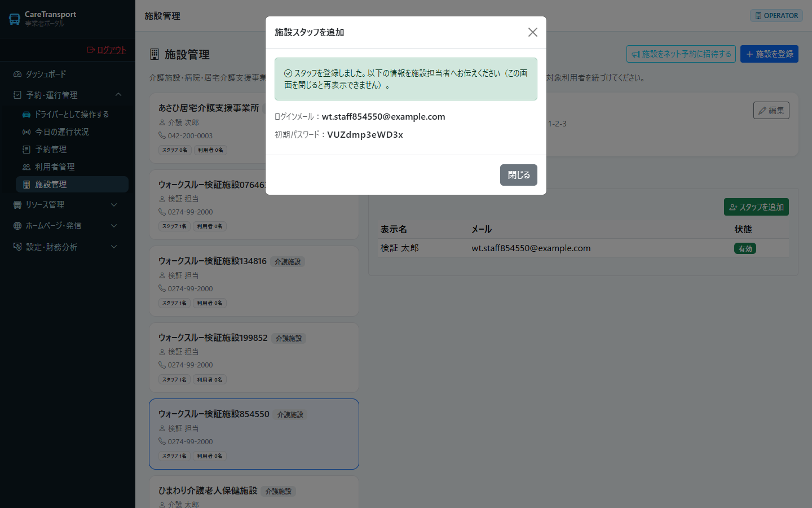Select the ひまわり介護老人保健施設 card
The height and width of the screenshot is (508, 812).
(254, 492)
